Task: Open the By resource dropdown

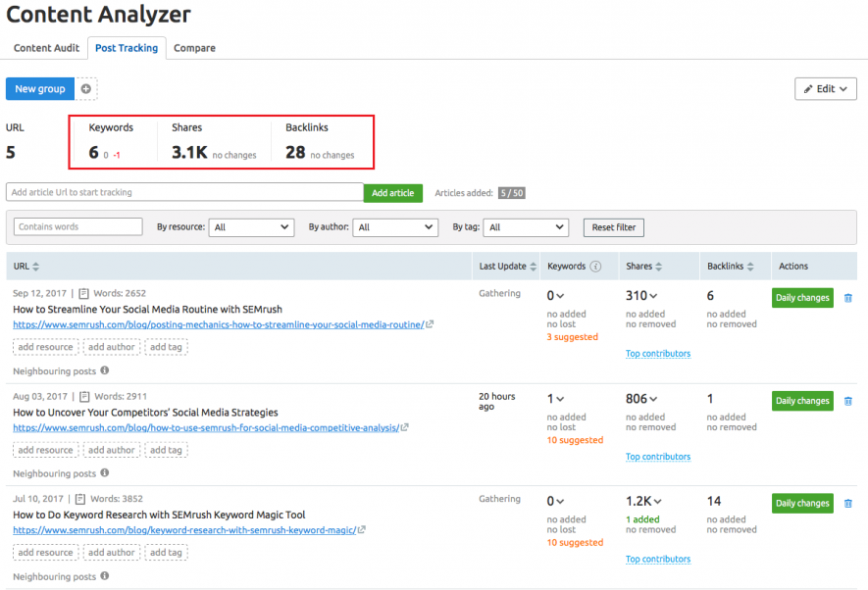Action: 251,227
